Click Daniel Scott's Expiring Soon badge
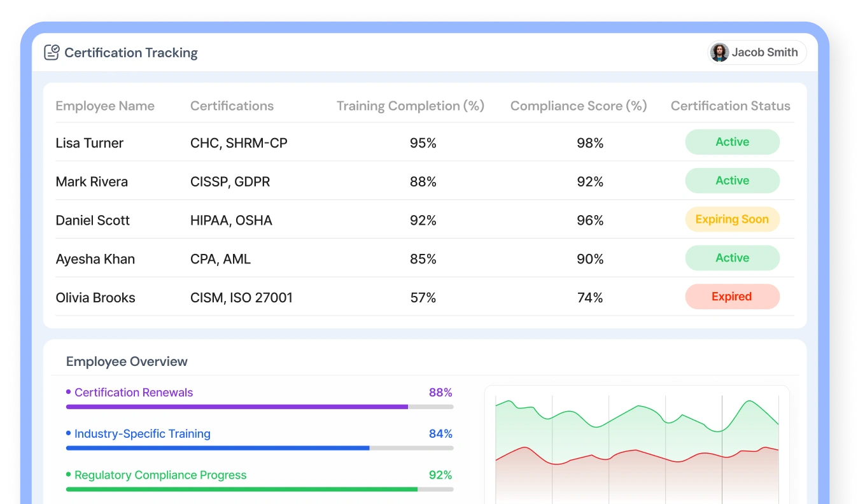The image size is (865, 504). click(733, 220)
